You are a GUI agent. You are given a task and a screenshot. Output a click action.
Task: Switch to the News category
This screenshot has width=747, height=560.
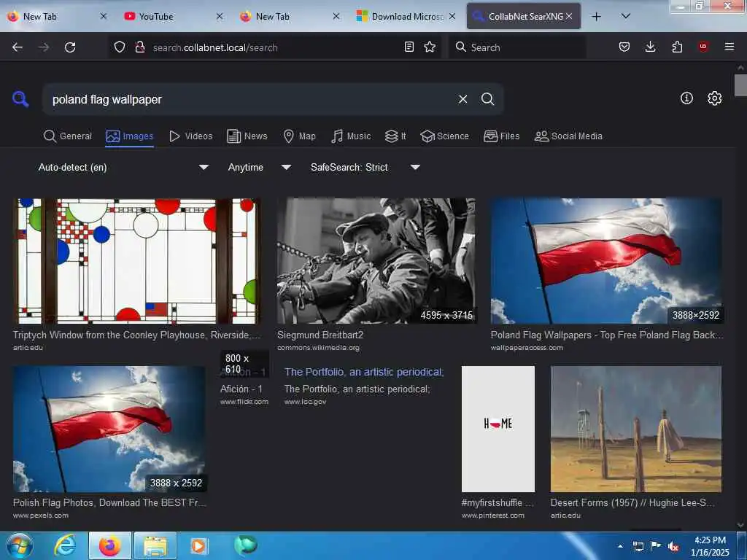(247, 136)
